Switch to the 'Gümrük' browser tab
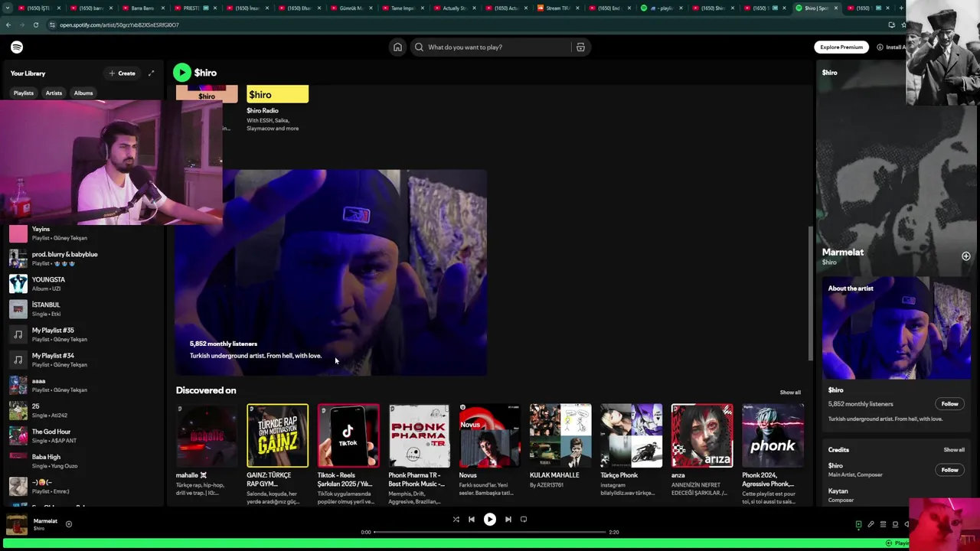Image resolution: width=980 pixels, height=551 pixels. (351, 8)
